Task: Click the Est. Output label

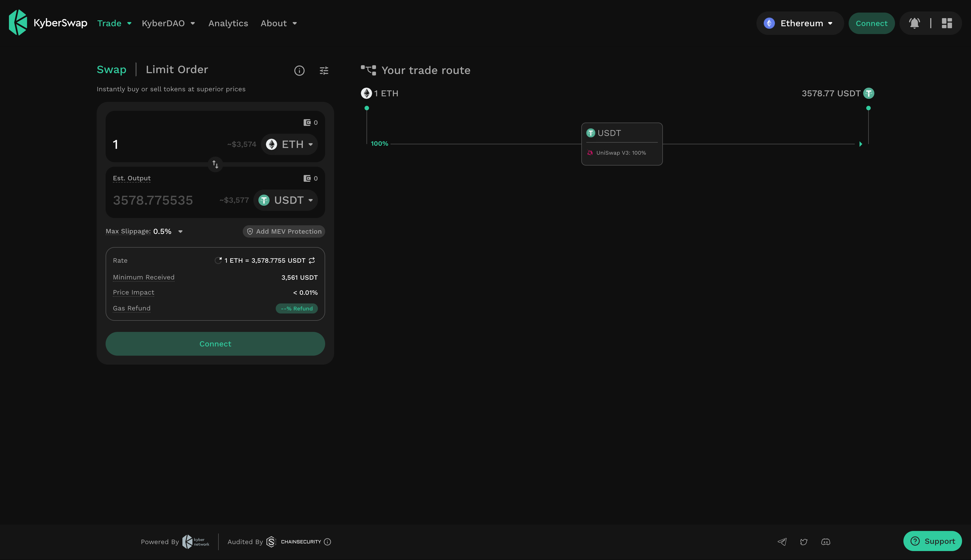Action: point(132,178)
